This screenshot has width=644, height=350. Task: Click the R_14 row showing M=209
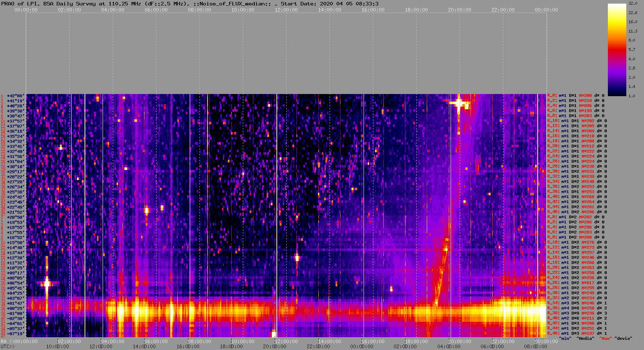[577, 131]
